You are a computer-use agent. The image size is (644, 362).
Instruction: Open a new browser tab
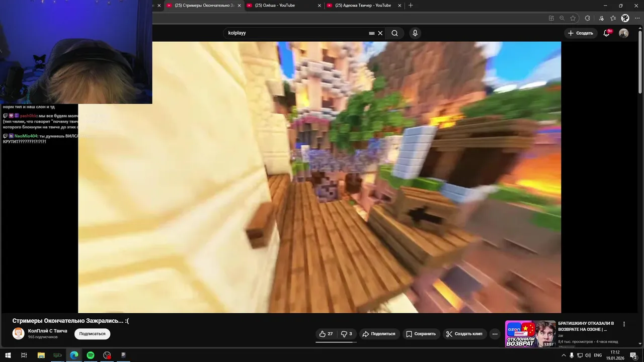point(411,6)
